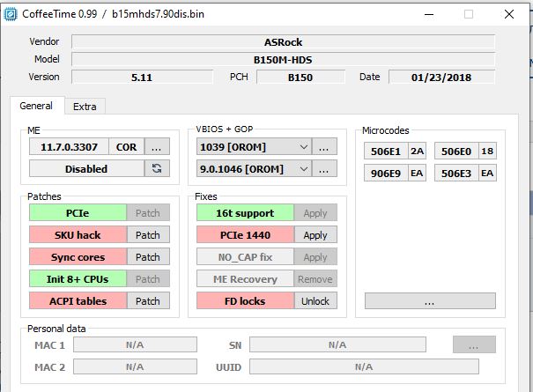533x392 pixels.
Task: Click the Personal data ellipsis button
Action: pos(474,344)
